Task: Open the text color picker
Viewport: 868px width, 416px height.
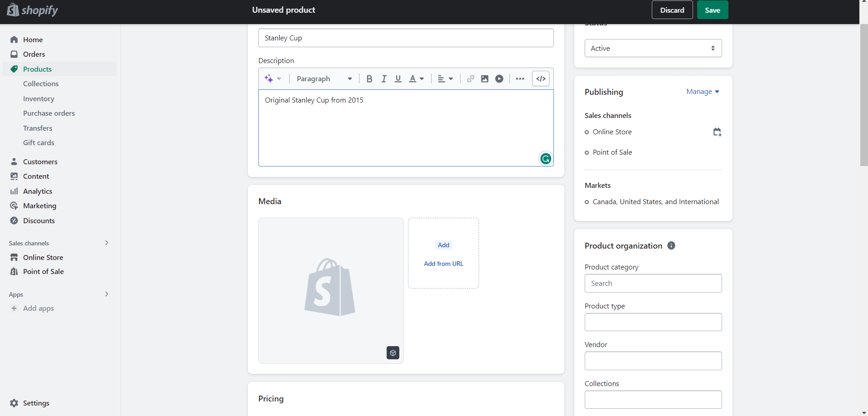Action: tap(416, 78)
